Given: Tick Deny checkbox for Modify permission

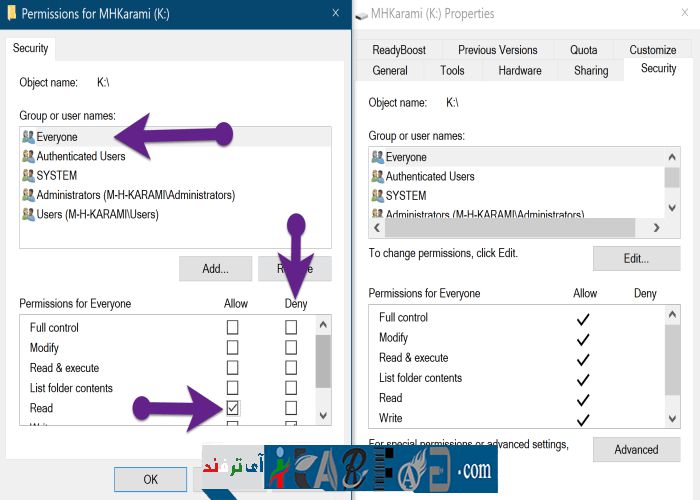Looking at the screenshot, I should coord(291,347).
